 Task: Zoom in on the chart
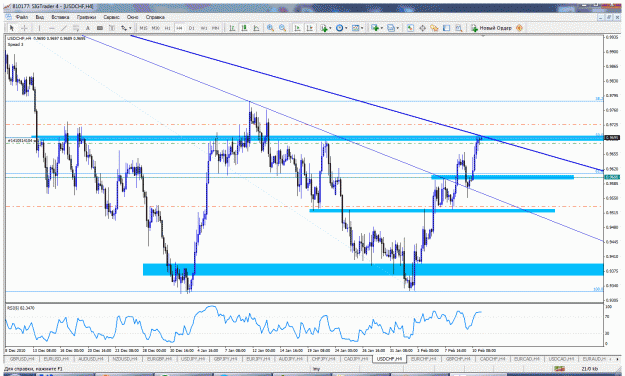[x=270, y=28]
